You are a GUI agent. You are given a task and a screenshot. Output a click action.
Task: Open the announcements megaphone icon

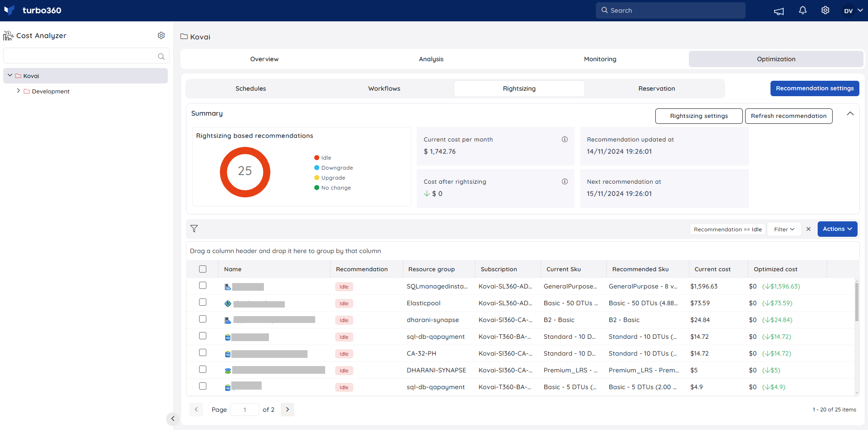click(779, 11)
